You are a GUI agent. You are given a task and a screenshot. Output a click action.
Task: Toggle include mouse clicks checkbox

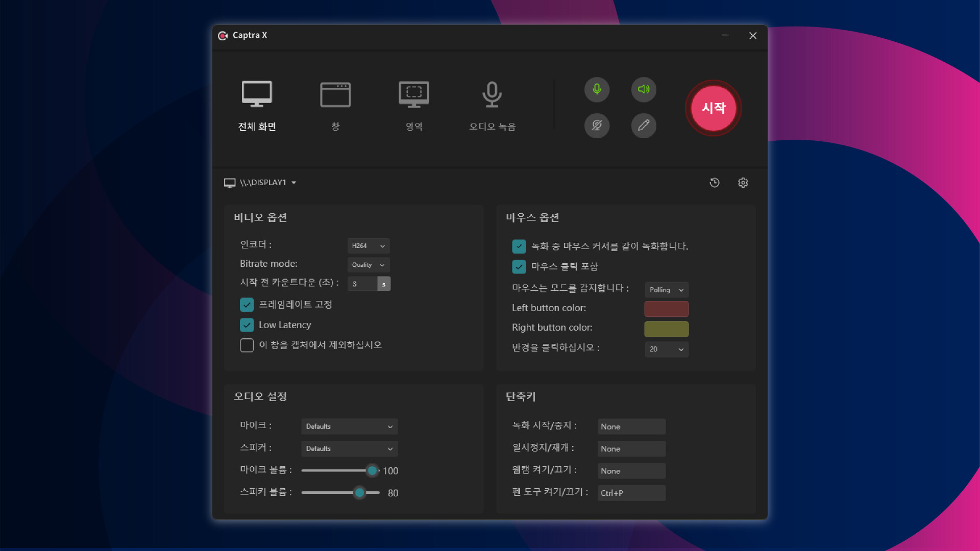[519, 267]
